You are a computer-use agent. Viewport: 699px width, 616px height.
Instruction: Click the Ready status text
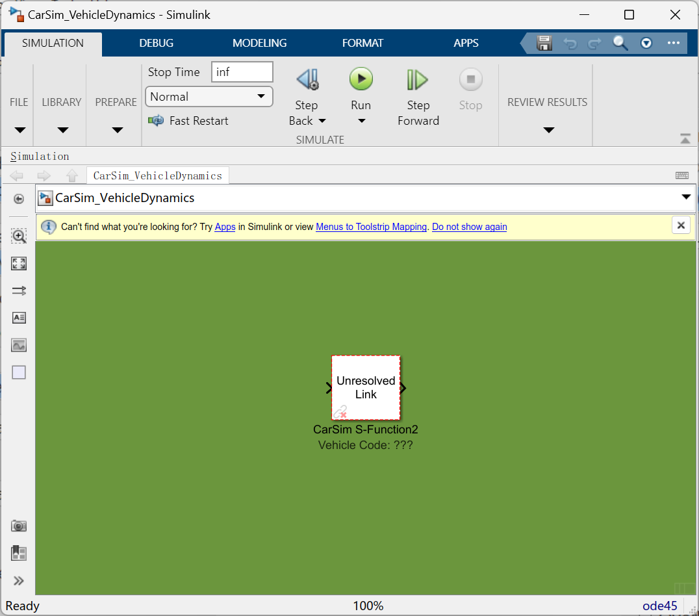[x=22, y=606]
